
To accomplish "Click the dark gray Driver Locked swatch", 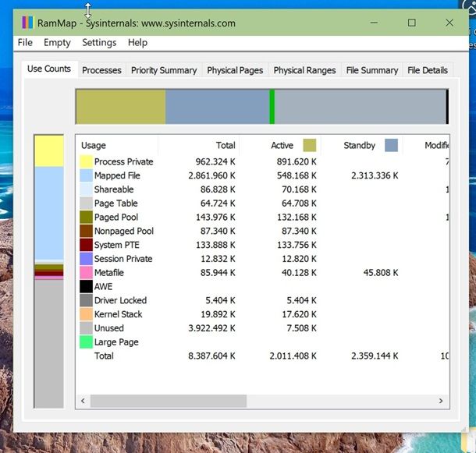I will (x=86, y=300).
